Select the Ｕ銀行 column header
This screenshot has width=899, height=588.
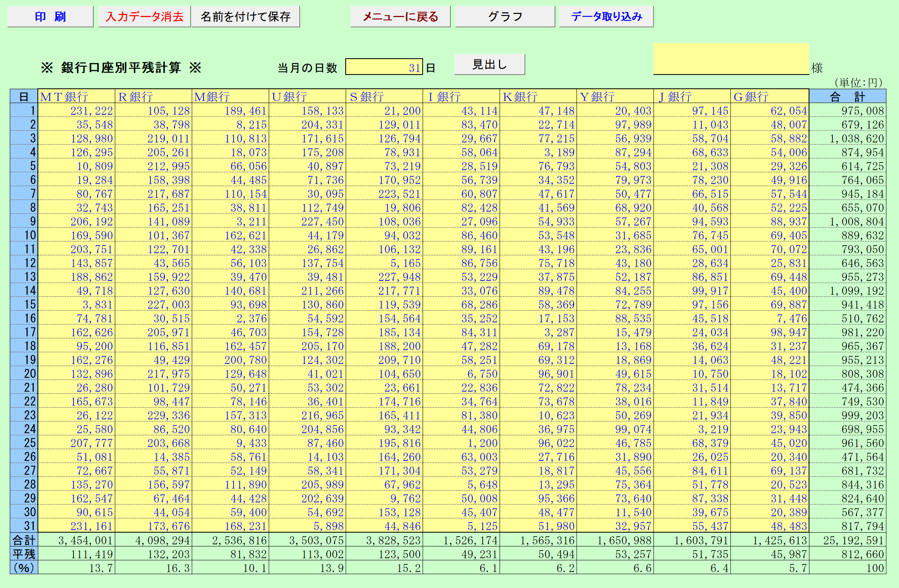pyautogui.click(x=307, y=97)
